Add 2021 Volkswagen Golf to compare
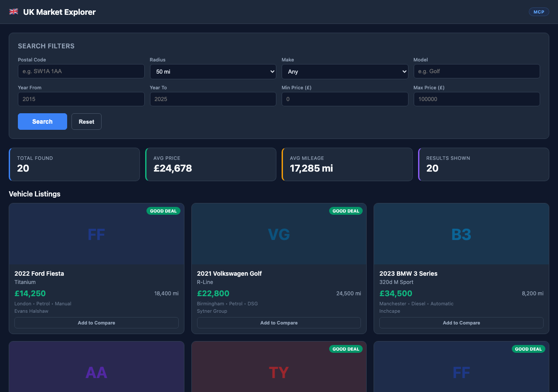 click(279, 323)
